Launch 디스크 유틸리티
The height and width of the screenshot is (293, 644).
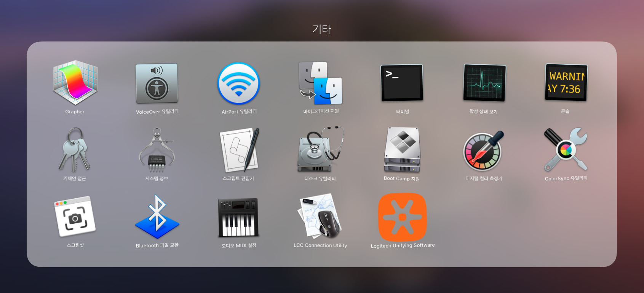tap(321, 149)
